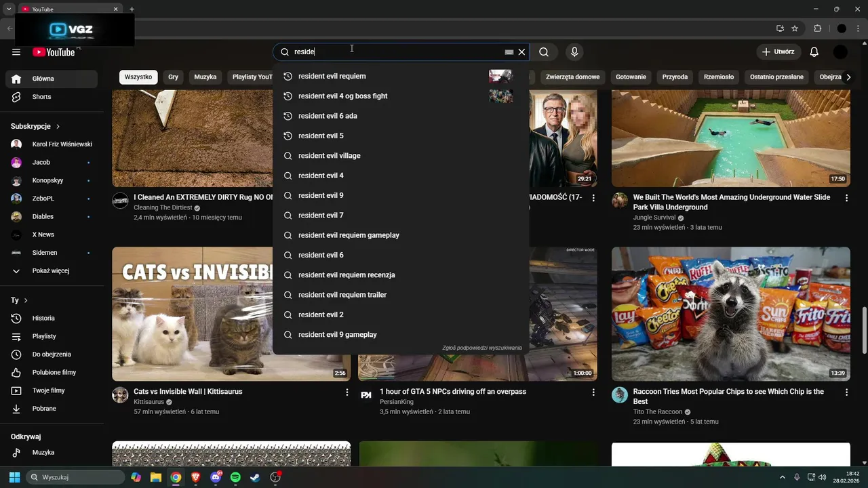Select the Wszystko filter chip

[x=138, y=77]
